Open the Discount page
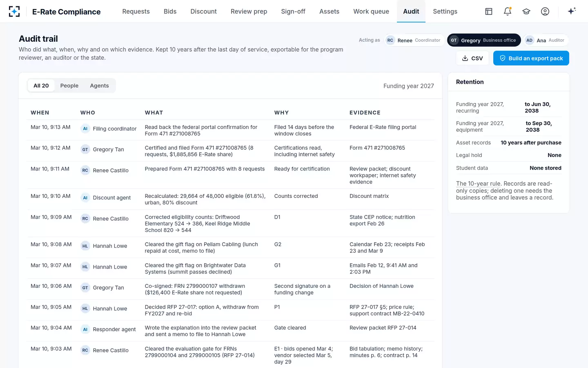The width and height of the screenshot is (588, 368). click(203, 11)
